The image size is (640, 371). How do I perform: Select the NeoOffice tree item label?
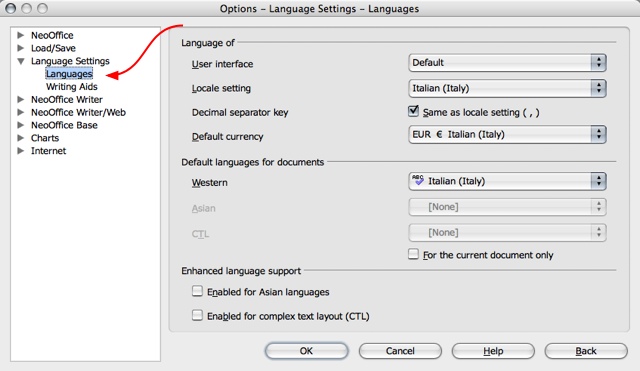point(52,36)
